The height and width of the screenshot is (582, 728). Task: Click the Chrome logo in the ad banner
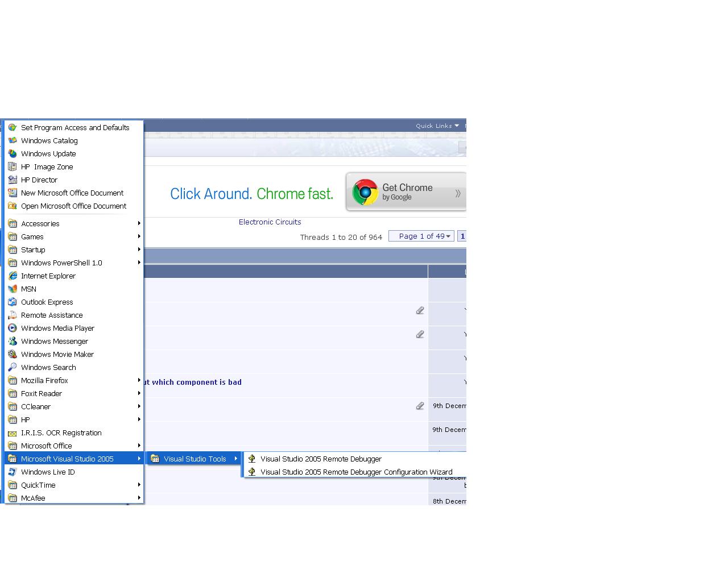tap(365, 192)
